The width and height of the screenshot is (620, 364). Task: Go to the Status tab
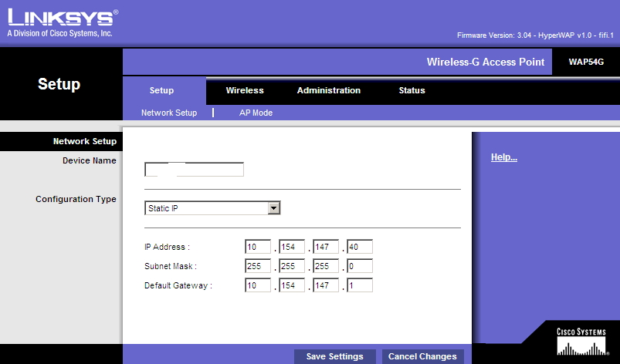pos(412,90)
